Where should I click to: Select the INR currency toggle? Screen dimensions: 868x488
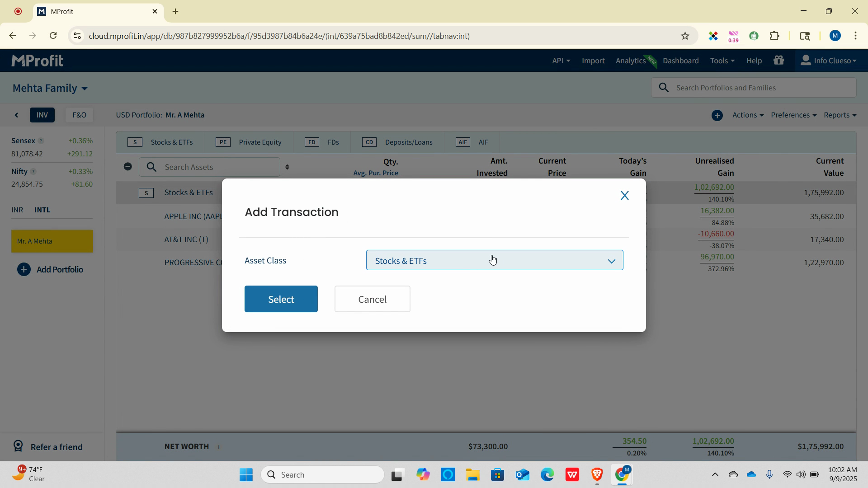17,210
